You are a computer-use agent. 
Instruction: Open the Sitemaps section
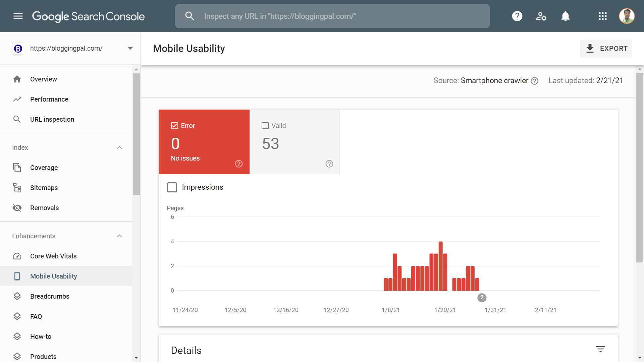[x=44, y=187]
